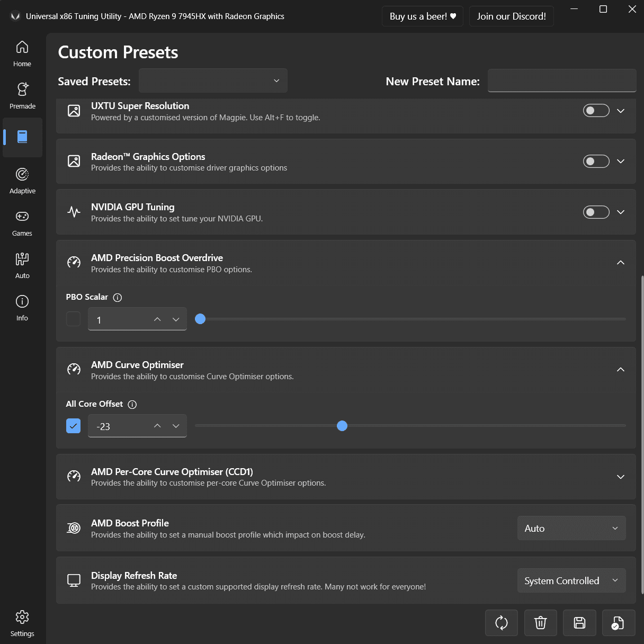644x644 pixels.
Task: Open the Adaptive mode page
Action: 22,181
